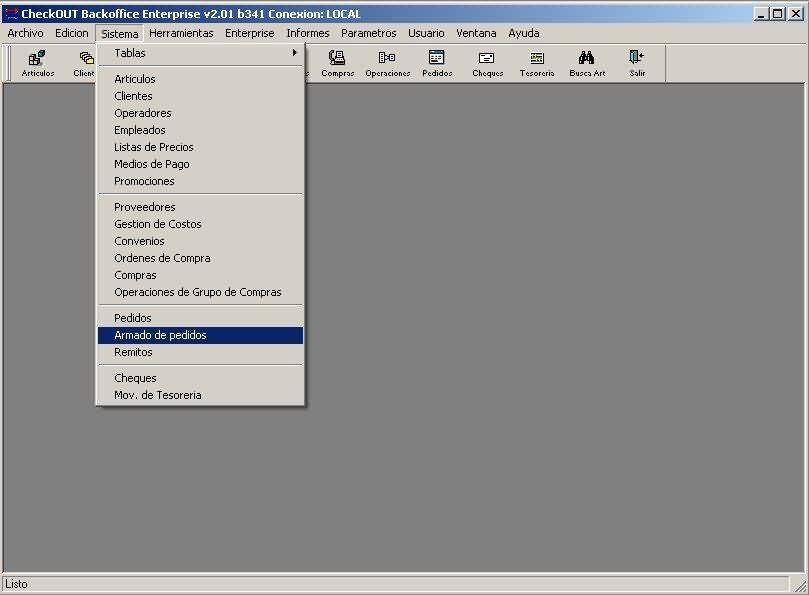Minimize the CheckOUT Backoffice window
809x595 pixels.
(761, 14)
